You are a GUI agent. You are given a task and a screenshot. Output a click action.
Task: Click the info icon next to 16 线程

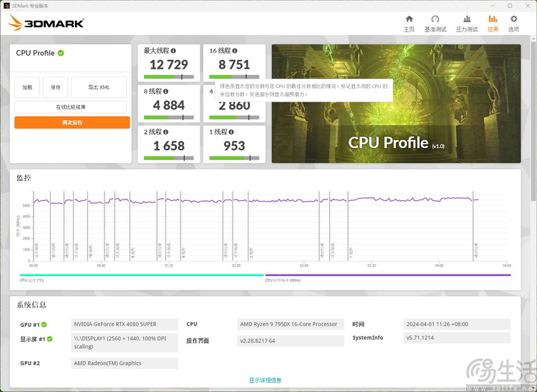click(x=235, y=51)
